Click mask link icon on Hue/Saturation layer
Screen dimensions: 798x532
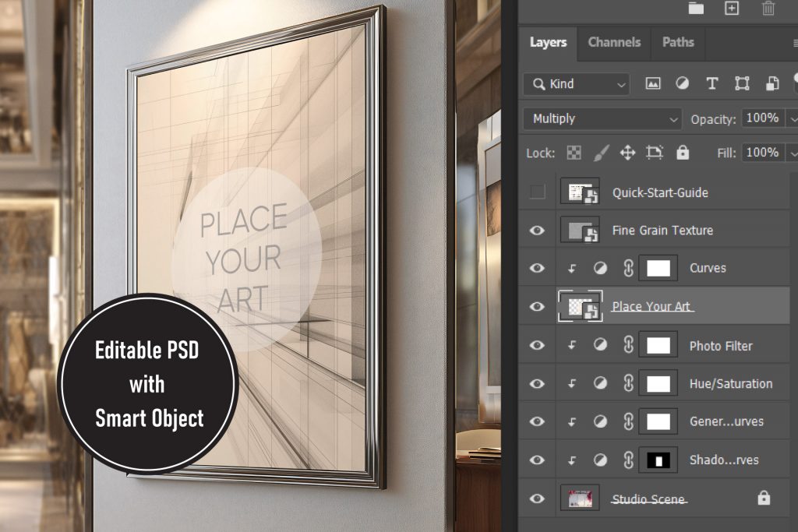click(x=629, y=383)
